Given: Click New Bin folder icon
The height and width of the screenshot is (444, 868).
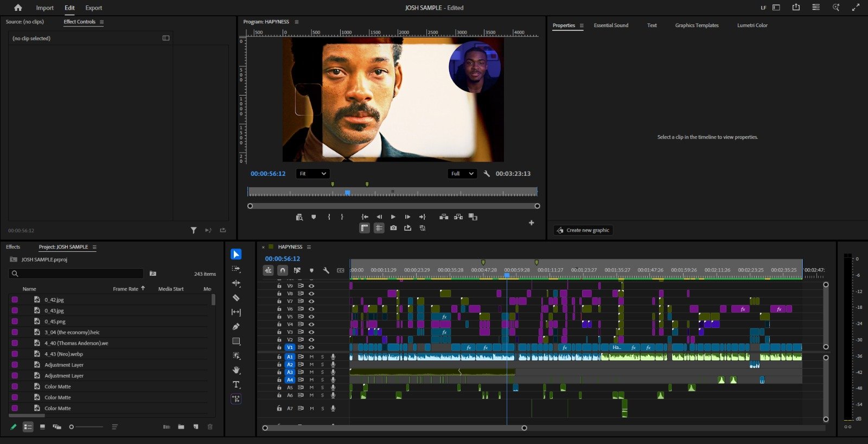Looking at the screenshot, I should tap(181, 427).
